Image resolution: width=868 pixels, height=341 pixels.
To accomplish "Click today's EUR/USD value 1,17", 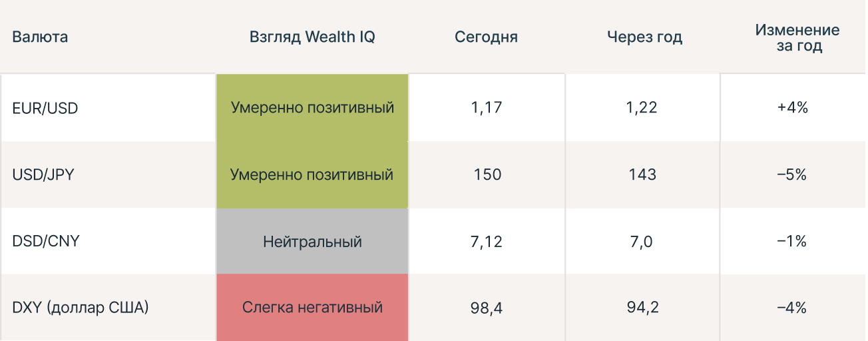I will [486, 107].
